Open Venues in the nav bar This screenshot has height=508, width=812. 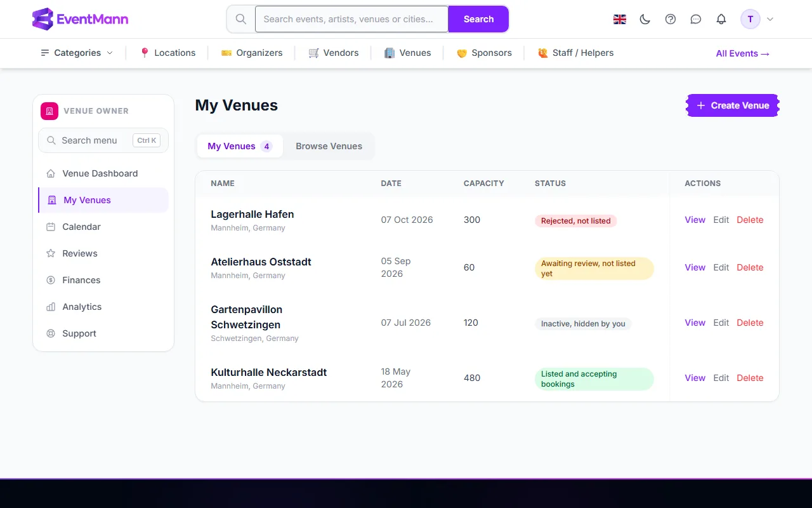click(407, 53)
